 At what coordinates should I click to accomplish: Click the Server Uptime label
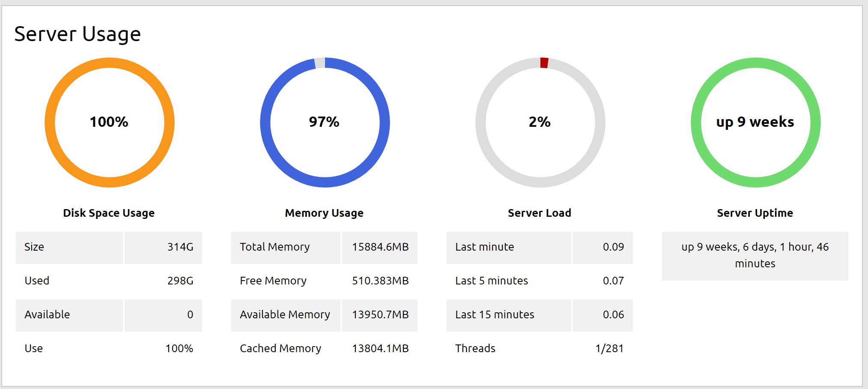pyautogui.click(x=755, y=213)
